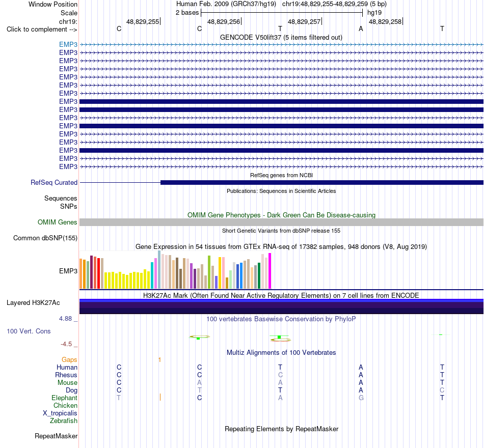Click the thick RefSeq Curated exon bar

(322, 183)
